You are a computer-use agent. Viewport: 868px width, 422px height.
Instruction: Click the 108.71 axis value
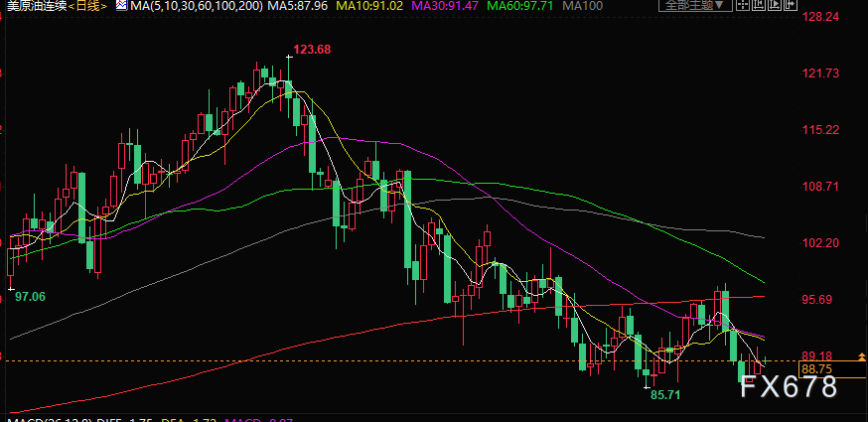(x=821, y=187)
